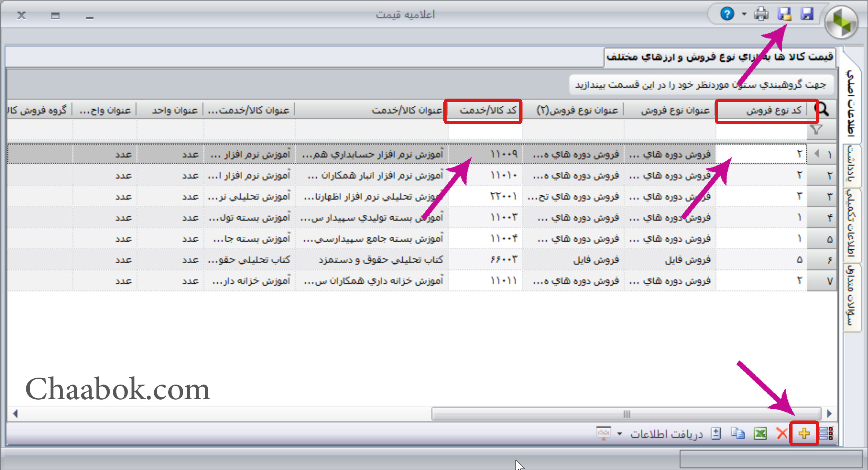
Task: Select row number ۶ header cell
Action: coord(822,260)
